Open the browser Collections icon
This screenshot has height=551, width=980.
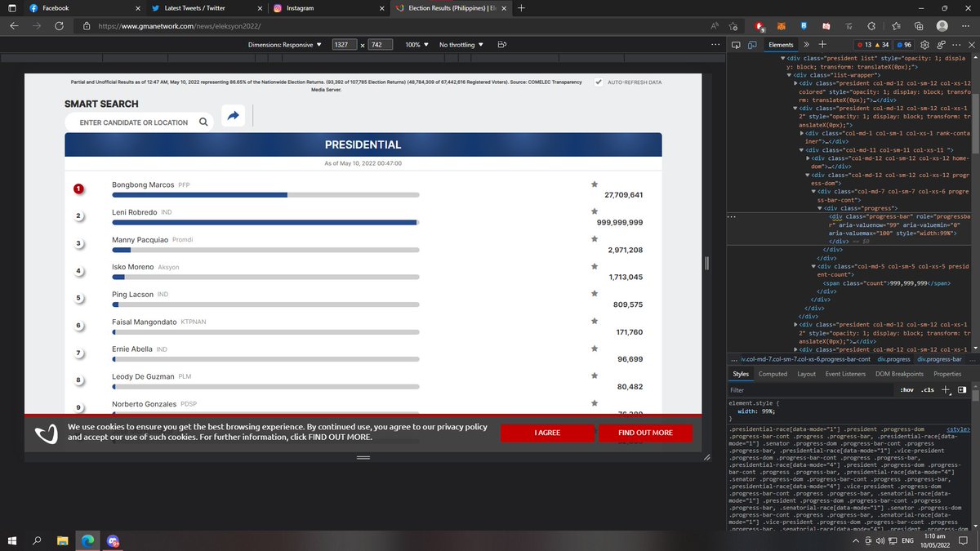919,26
